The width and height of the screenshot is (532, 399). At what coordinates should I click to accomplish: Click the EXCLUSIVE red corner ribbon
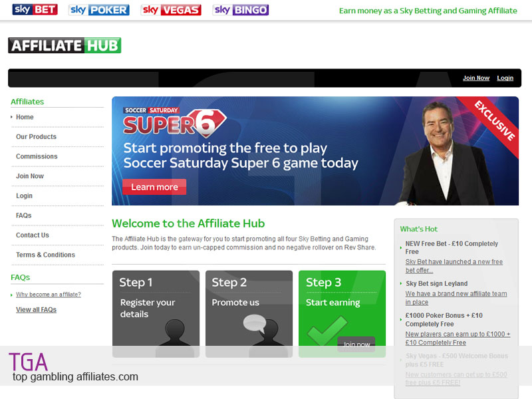click(x=495, y=121)
